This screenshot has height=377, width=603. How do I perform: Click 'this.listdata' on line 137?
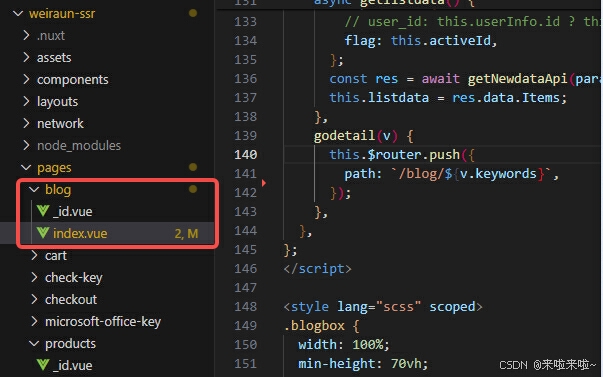click(x=379, y=98)
